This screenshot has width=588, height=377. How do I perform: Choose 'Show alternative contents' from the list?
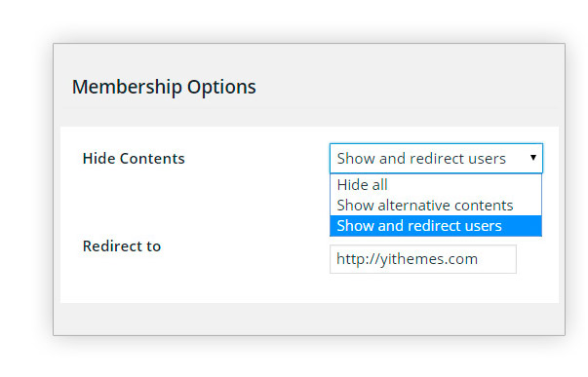tap(436, 206)
